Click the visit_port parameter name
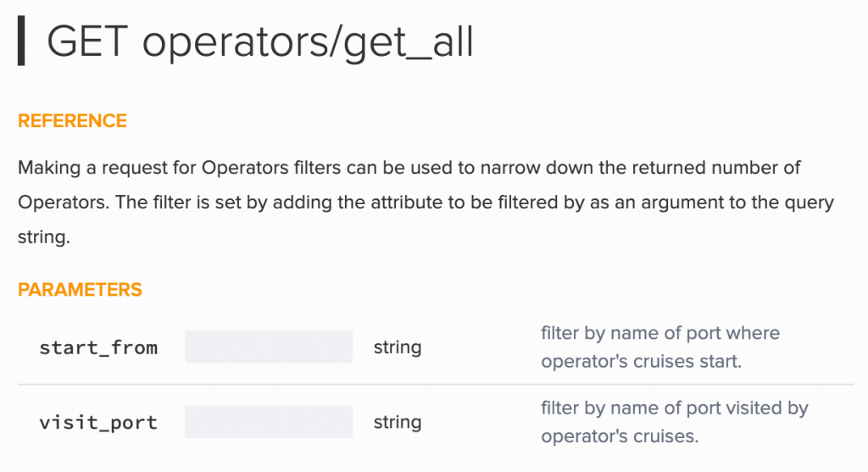Image resolution: width=868 pixels, height=472 pixels. pos(98,422)
